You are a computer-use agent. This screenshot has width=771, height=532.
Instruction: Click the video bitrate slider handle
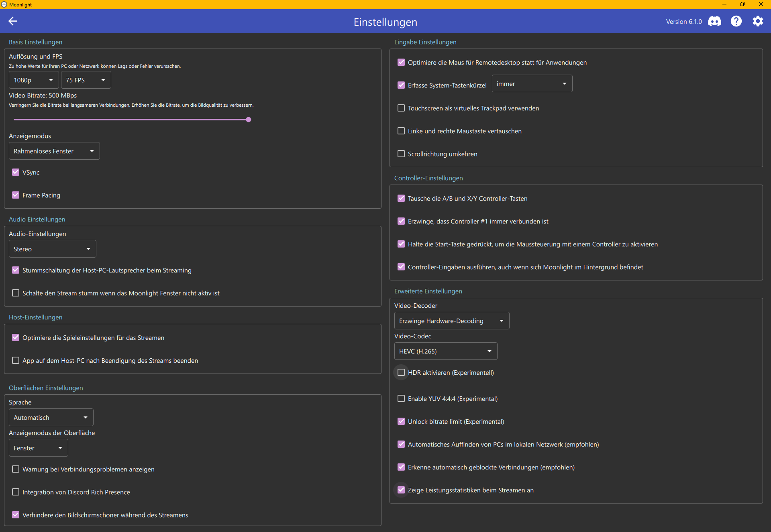pos(249,120)
